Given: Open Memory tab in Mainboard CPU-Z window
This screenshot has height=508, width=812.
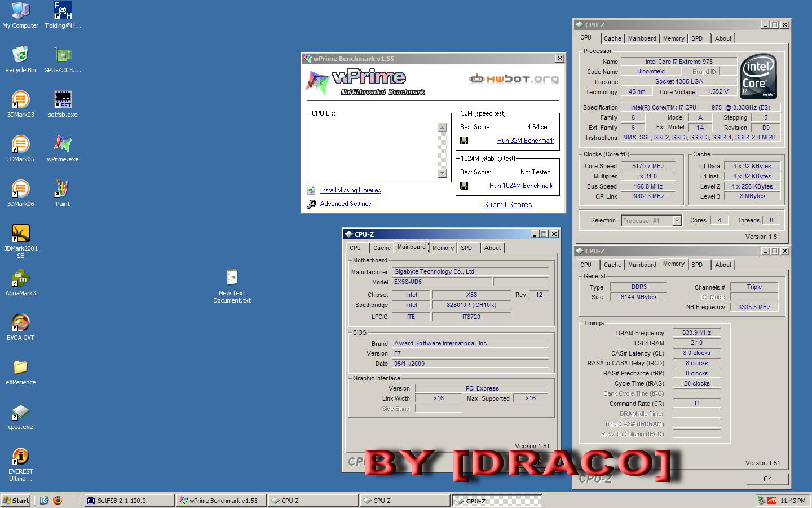Looking at the screenshot, I should tap(443, 248).
